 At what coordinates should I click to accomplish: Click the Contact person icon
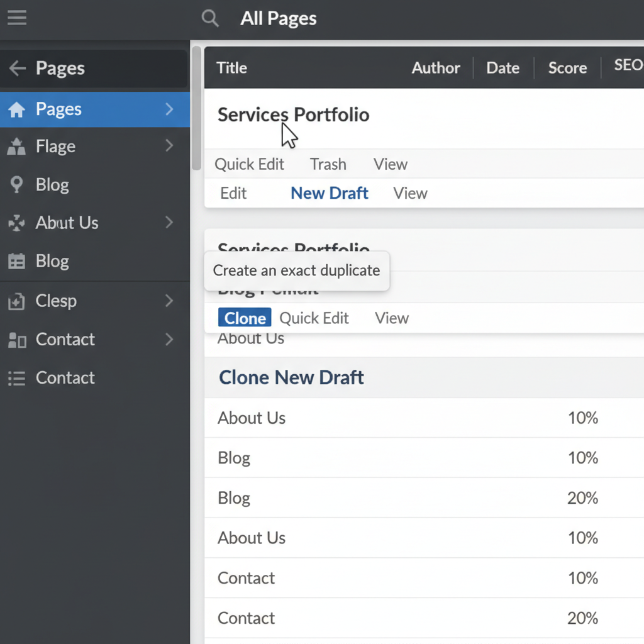17,339
